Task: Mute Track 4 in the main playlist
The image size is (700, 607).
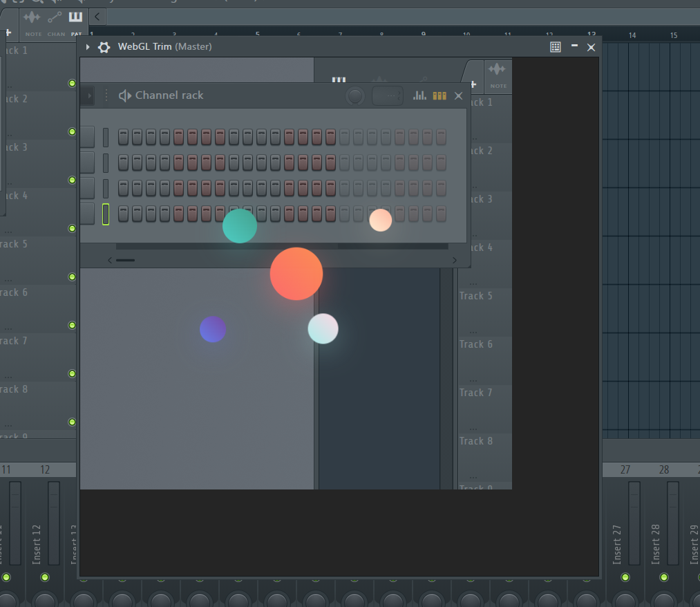Action: point(72,229)
